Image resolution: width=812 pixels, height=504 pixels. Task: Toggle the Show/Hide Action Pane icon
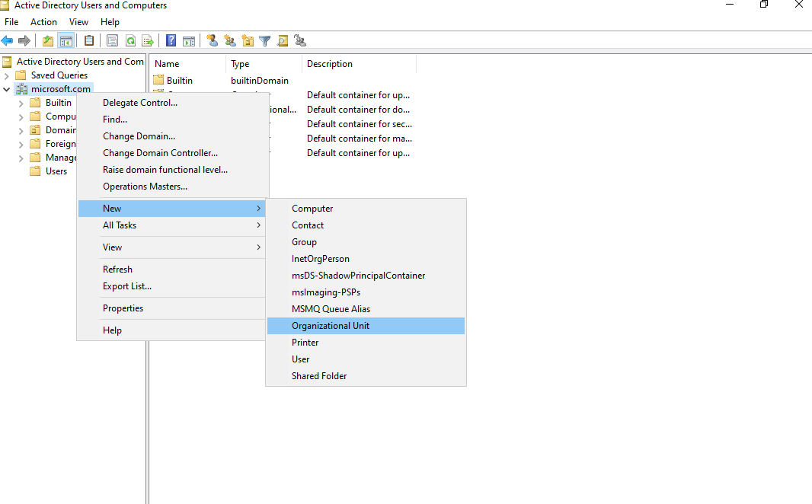[189, 40]
